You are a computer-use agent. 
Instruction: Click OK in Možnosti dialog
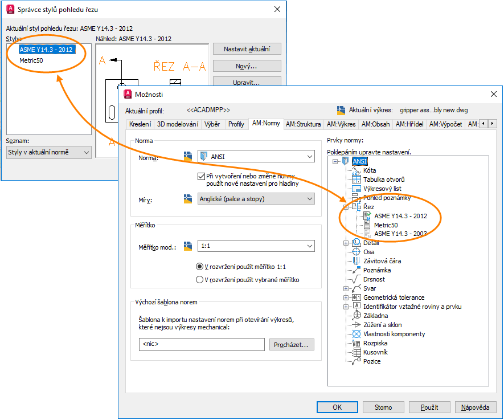(x=337, y=407)
